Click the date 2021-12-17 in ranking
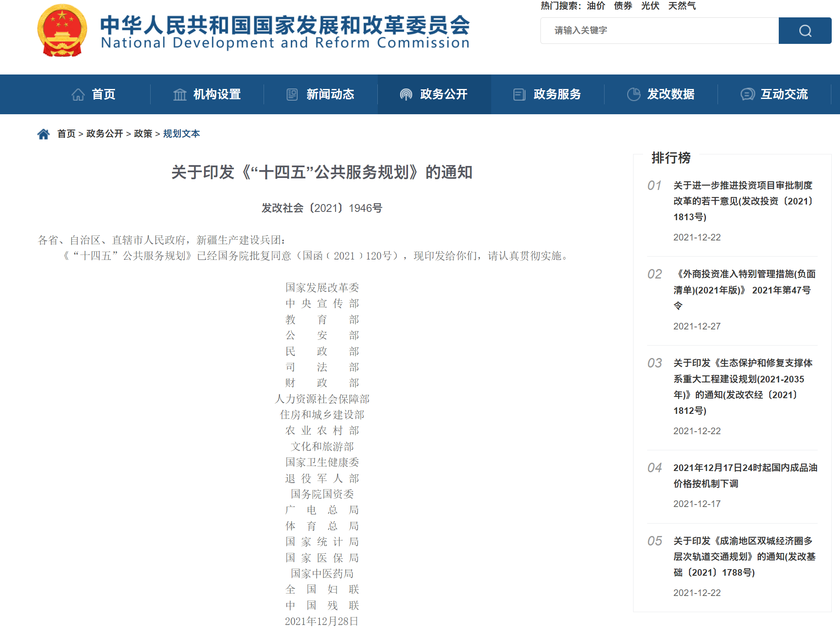Screen dimensions: 840x632 click(697, 504)
